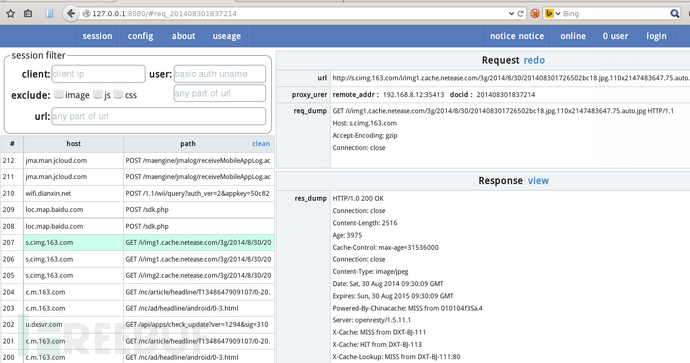Select session row 212 jma.man.jcloud.com

[137, 160]
